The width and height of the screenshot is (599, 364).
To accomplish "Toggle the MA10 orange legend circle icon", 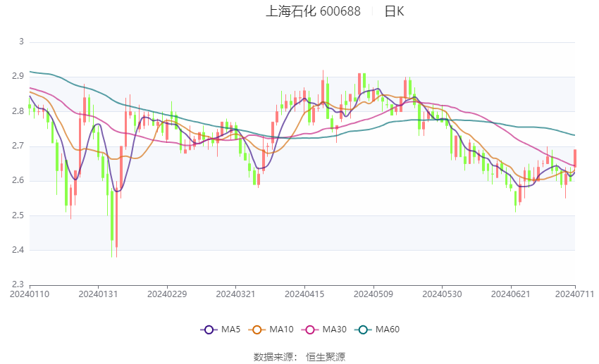I will coord(257,330).
